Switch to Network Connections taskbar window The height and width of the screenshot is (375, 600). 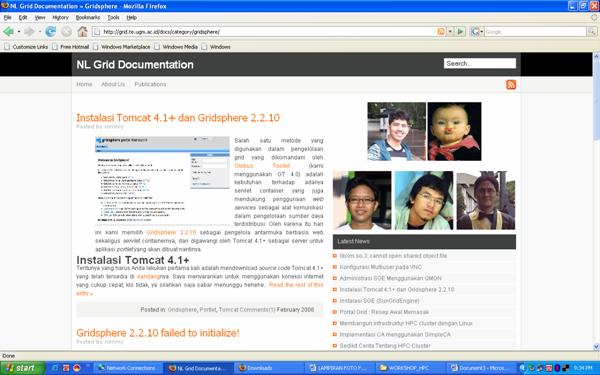[x=128, y=368]
